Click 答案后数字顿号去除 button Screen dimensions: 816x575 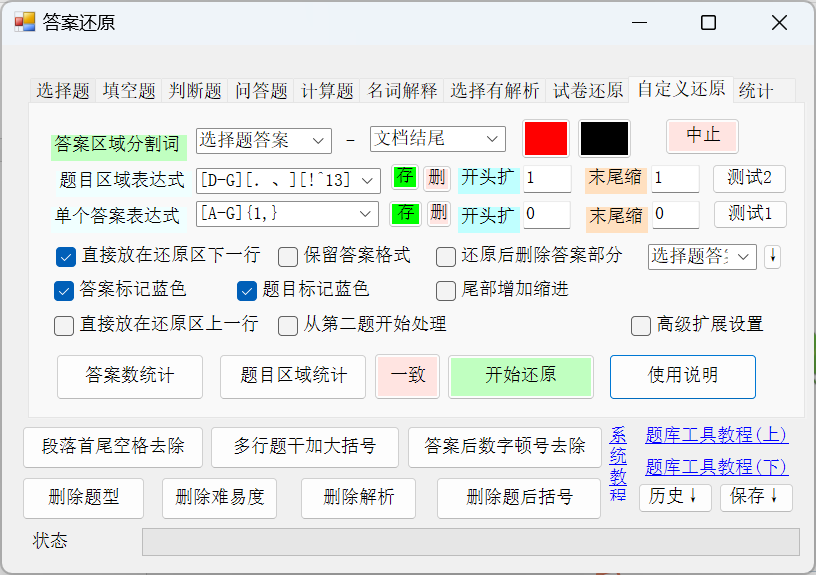click(x=505, y=448)
